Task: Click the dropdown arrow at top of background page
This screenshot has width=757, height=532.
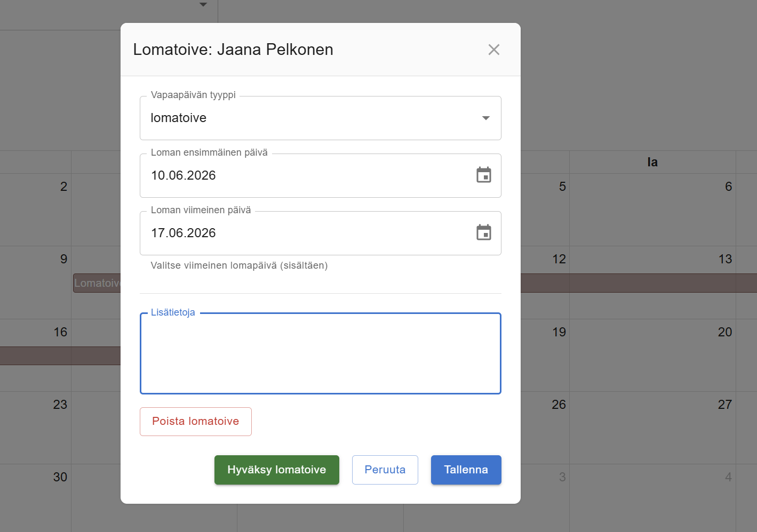Action: click(203, 4)
